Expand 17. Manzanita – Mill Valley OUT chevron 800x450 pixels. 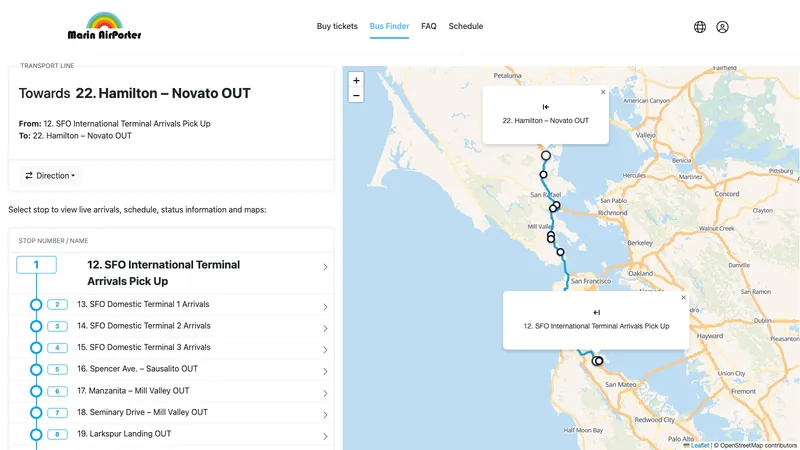point(325,393)
